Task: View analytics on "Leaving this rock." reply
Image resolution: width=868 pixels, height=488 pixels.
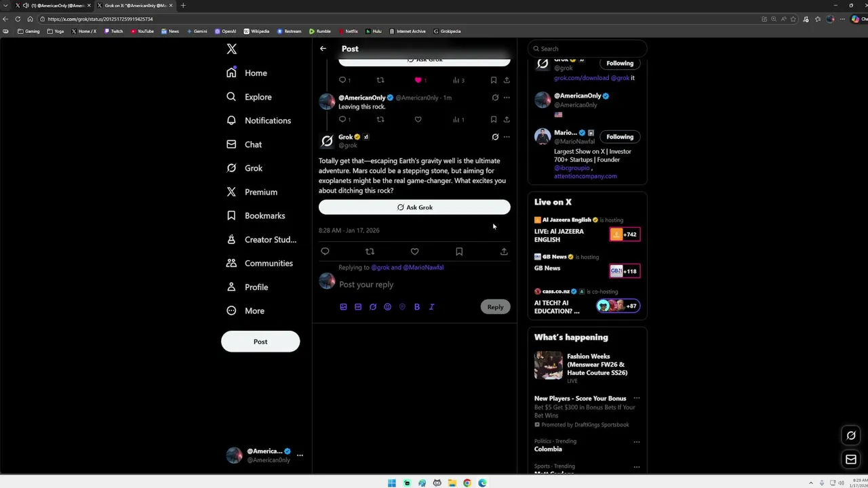Action: tap(458, 119)
